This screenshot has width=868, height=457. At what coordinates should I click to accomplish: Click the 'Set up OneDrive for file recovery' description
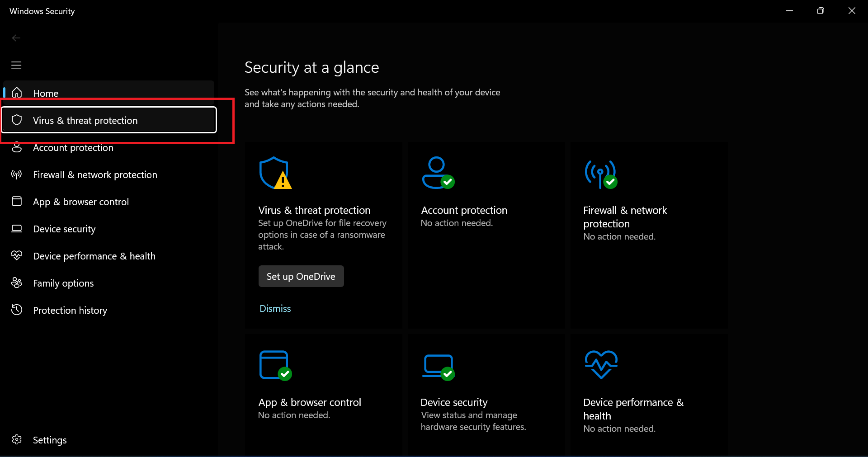pos(322,235)
